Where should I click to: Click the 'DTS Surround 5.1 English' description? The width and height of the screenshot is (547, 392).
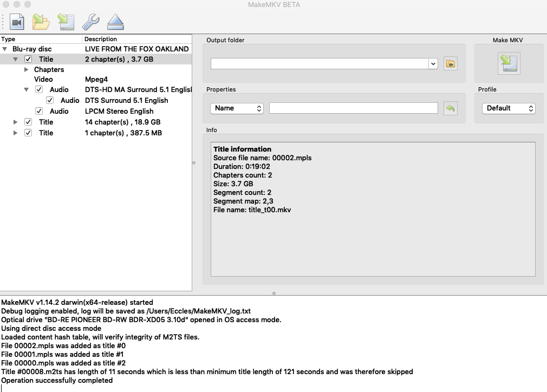pos(127,101)
